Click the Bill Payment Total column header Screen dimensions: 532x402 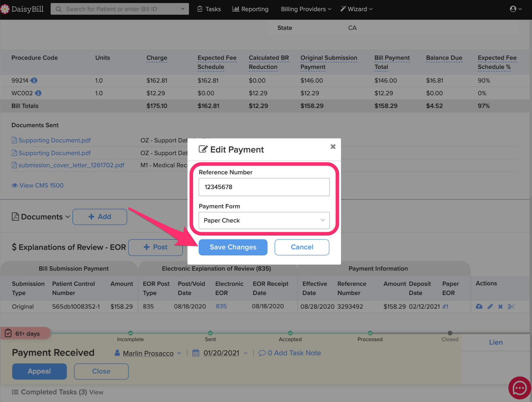[x=392, y=62]
